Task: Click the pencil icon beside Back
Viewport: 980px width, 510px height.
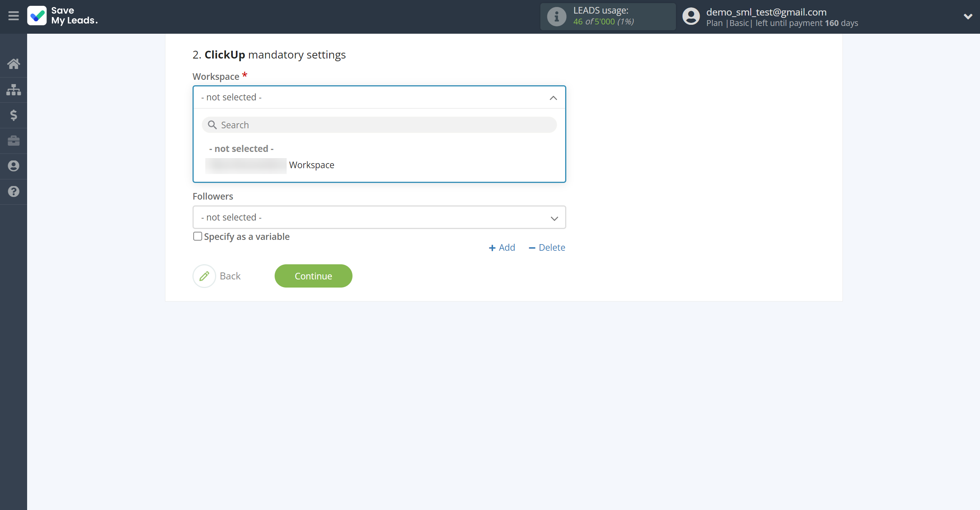Action: [204, 276]
